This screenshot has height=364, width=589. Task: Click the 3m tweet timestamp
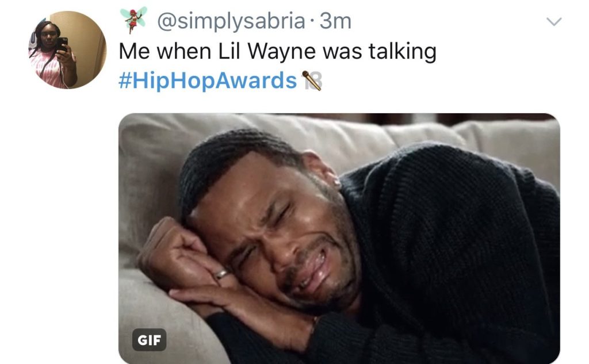click(335, 21)
